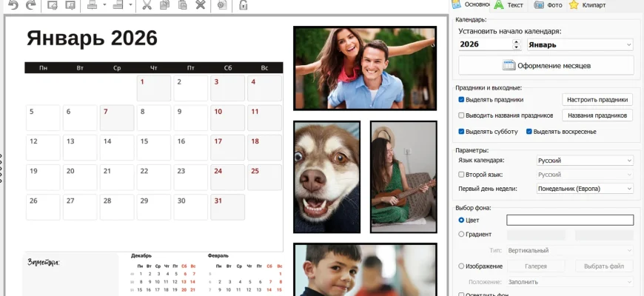The image size is (644, 296).
Task: Increase calendar start year with up arrow
Action: [x=517, y=42]
